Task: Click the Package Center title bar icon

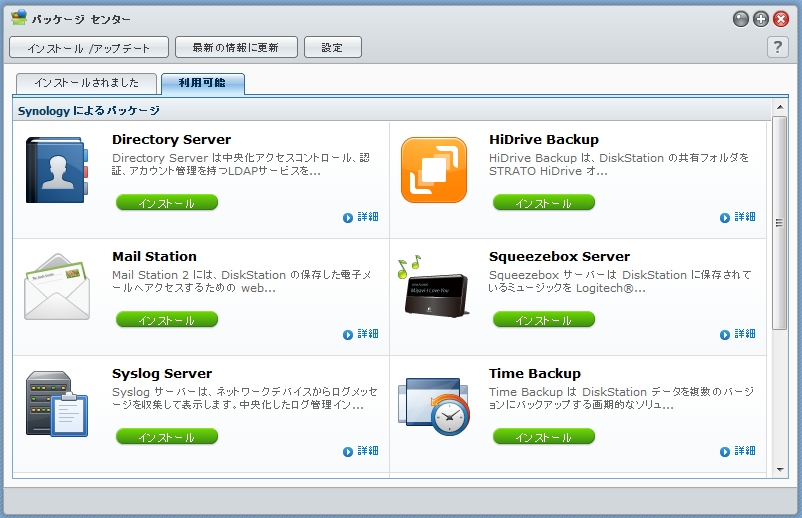Action: click(19, 18)
